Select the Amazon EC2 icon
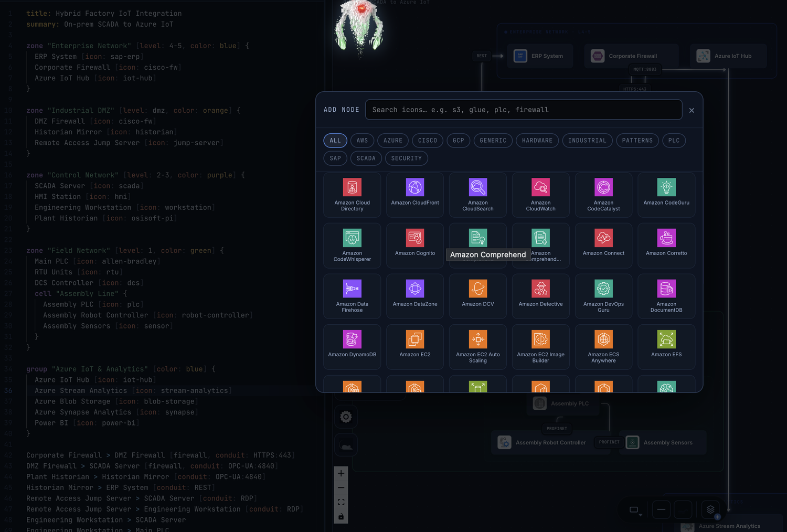 415,347
